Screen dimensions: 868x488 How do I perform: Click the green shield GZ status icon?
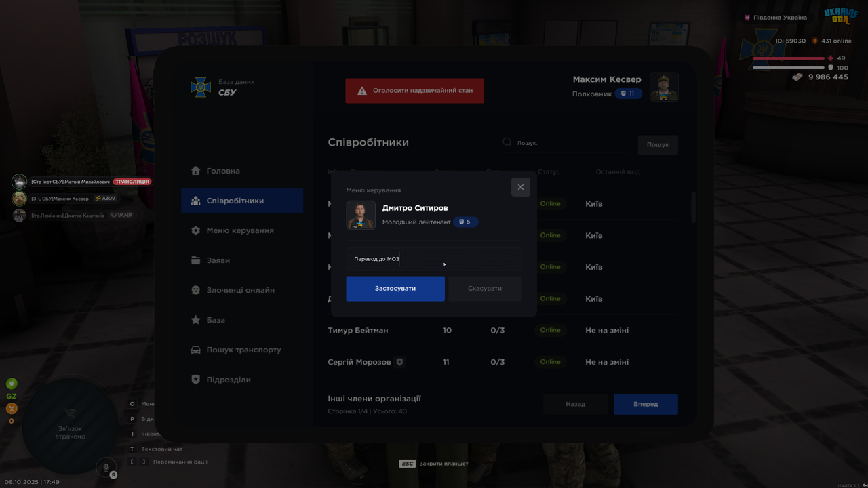point(12,384)
